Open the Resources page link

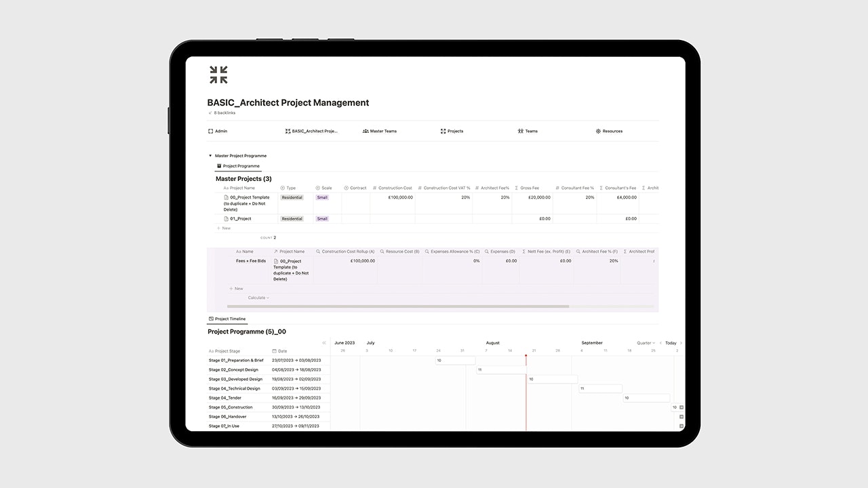coord(609,131)
